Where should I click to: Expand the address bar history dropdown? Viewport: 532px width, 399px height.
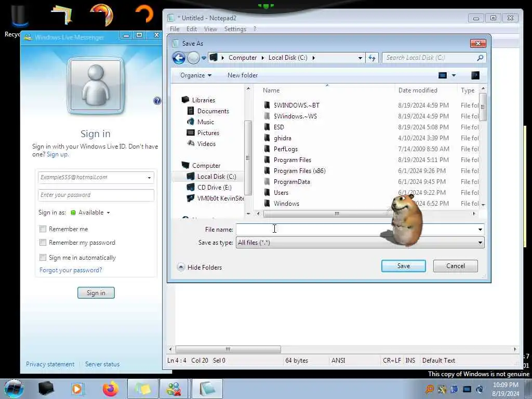[361, 58]
